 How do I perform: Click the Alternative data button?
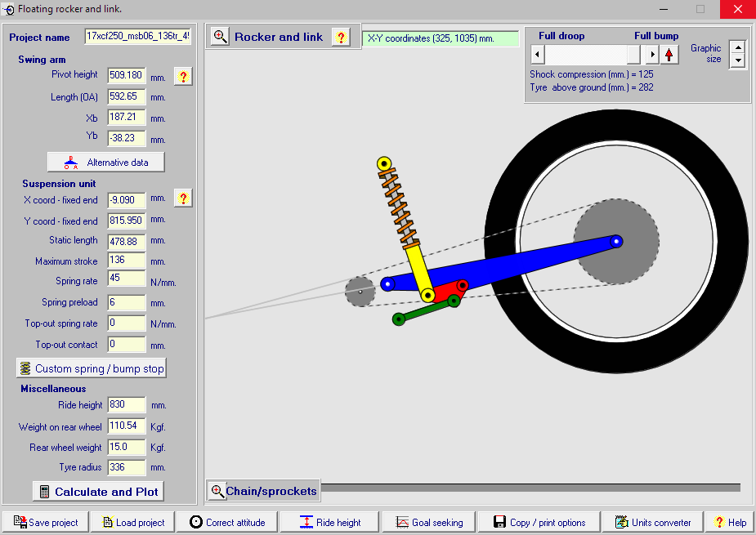coord(105,162)
